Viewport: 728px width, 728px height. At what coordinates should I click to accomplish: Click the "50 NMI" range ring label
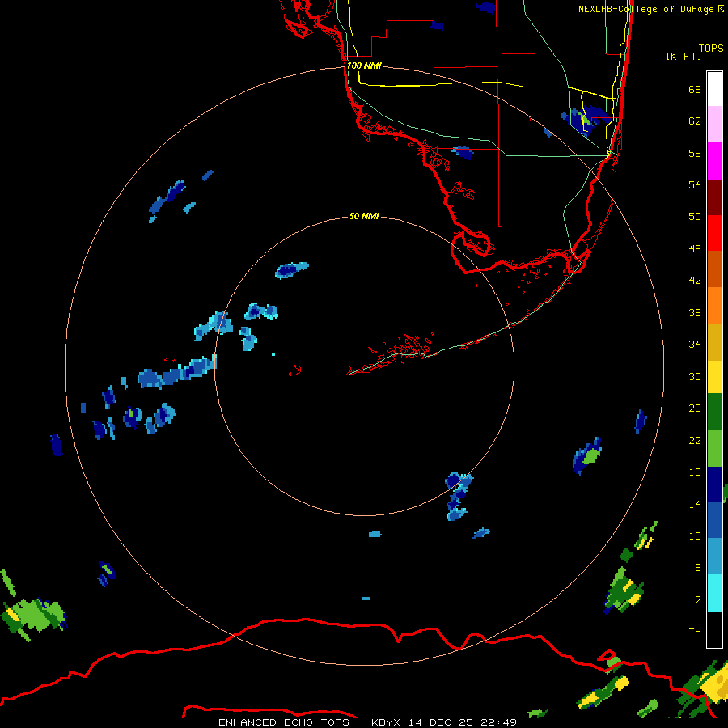(x=364, y=216)
